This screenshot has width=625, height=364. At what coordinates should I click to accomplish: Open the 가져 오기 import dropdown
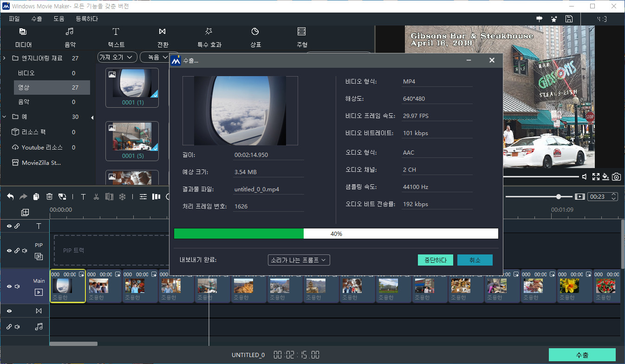[x=117, y=57]
